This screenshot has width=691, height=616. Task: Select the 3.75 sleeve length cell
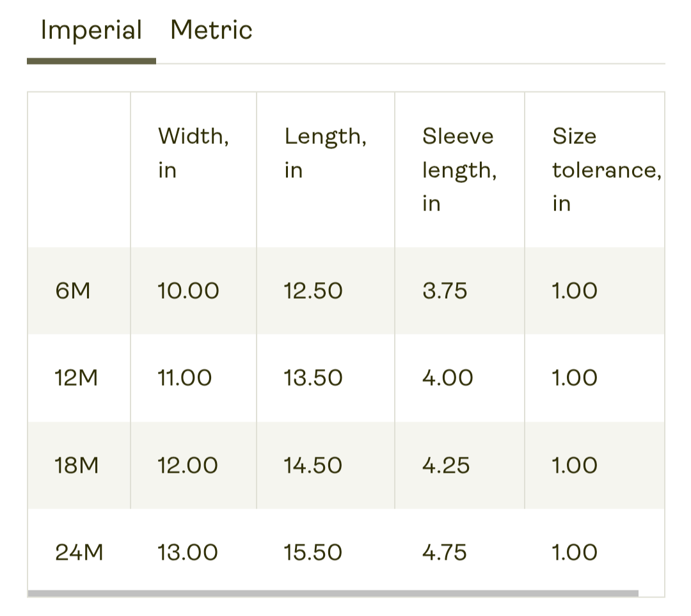point(445,291)
